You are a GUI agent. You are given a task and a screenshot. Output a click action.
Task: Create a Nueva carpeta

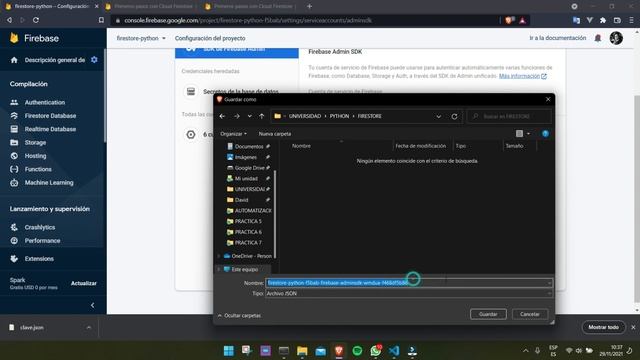(275, 133)
